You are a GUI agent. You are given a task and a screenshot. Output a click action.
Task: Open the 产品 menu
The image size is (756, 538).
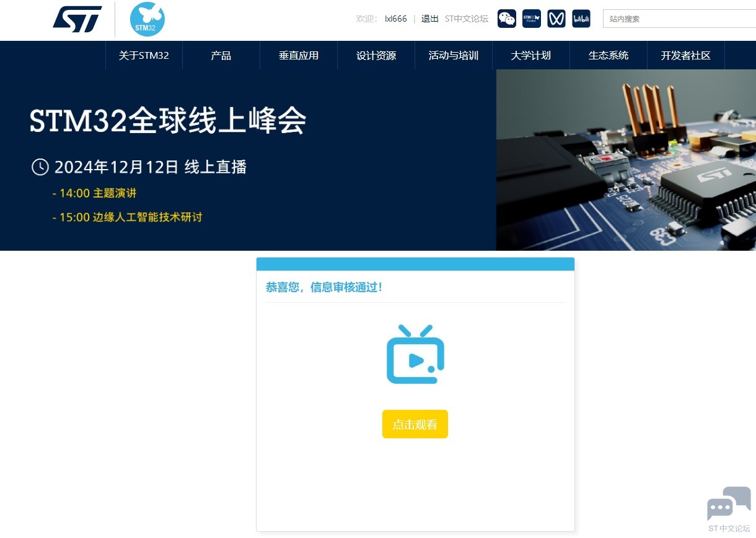(221, 55)
